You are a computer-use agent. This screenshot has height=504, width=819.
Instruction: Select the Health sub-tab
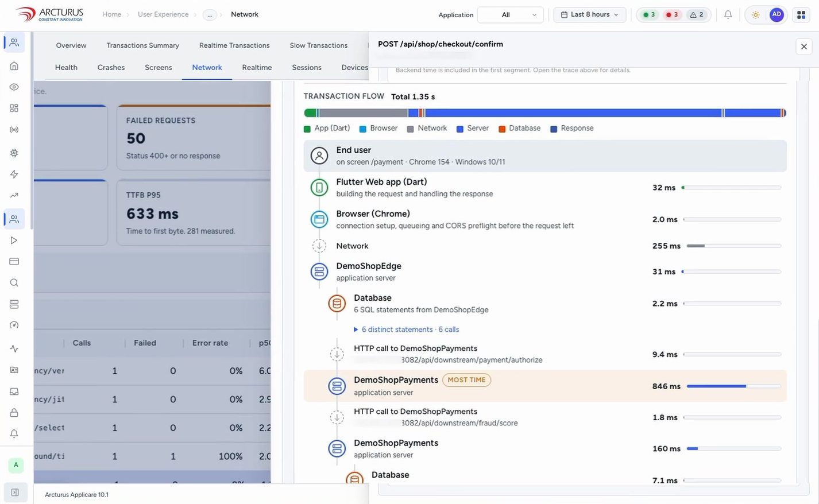[66, 67]
